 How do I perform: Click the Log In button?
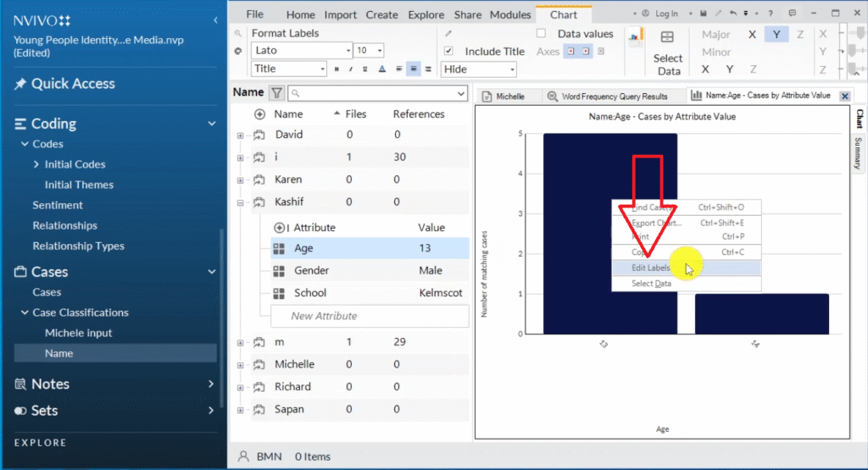pyautogui.click(x=660, y=14)
